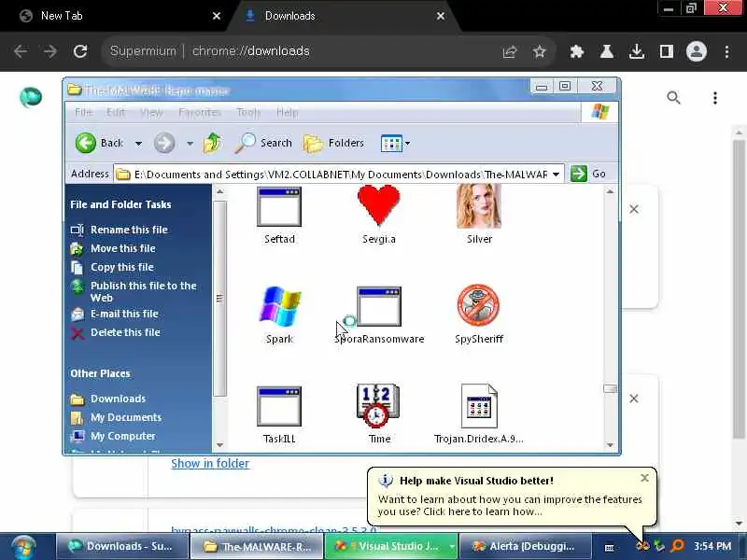Reload the browser page
The image size is (747, 560).
(80, 51)
